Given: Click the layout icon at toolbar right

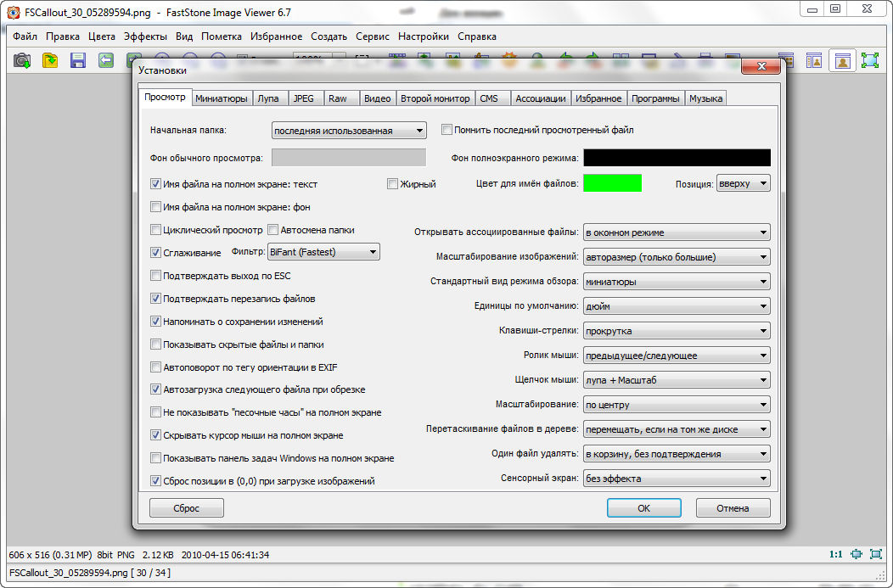Looking at the screenshot, I should [813, 60].
